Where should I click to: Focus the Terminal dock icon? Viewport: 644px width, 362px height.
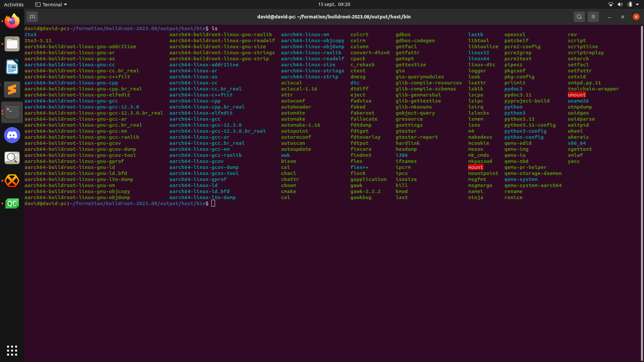tap(12, 112)
